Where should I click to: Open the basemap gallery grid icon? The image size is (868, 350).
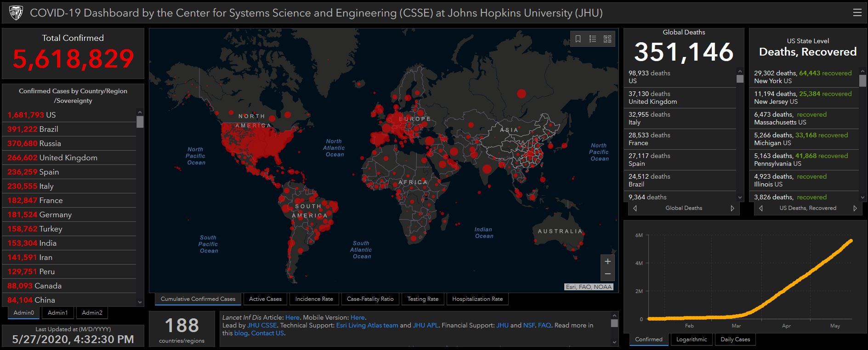coord(607,39)
